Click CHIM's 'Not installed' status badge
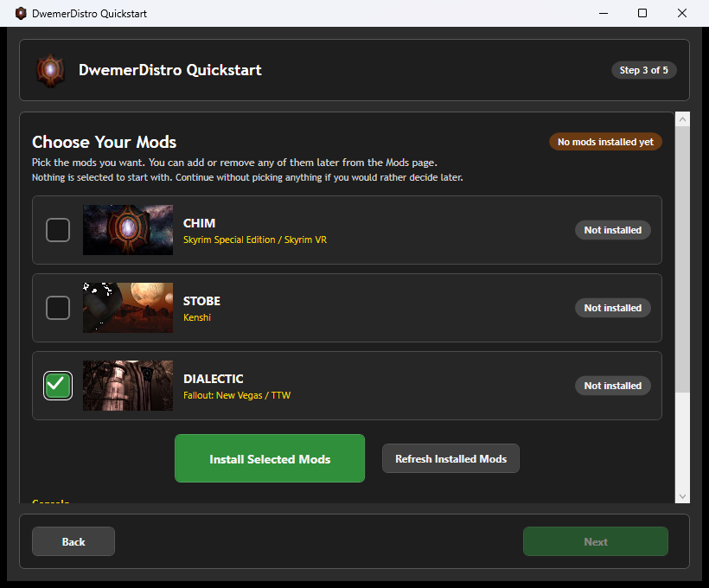The image size is (709, 588). pyautogui.click(x=613, y=230)
